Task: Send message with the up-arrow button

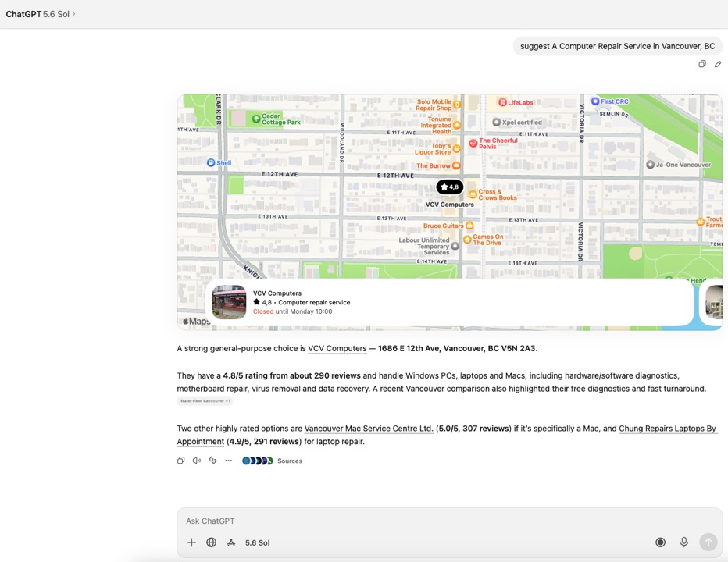Action: pyautogui.click(x=708, y=542)
